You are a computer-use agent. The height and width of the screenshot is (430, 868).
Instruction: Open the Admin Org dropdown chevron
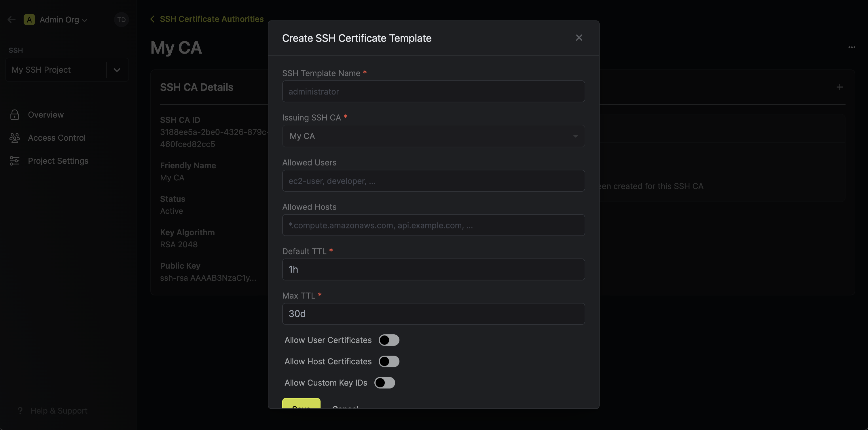85,20
